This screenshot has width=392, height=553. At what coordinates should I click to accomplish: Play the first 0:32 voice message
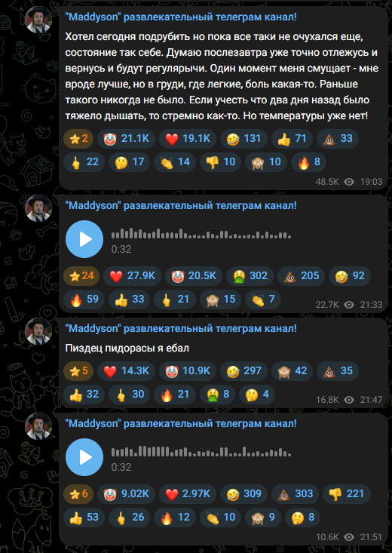coord(84,239)
